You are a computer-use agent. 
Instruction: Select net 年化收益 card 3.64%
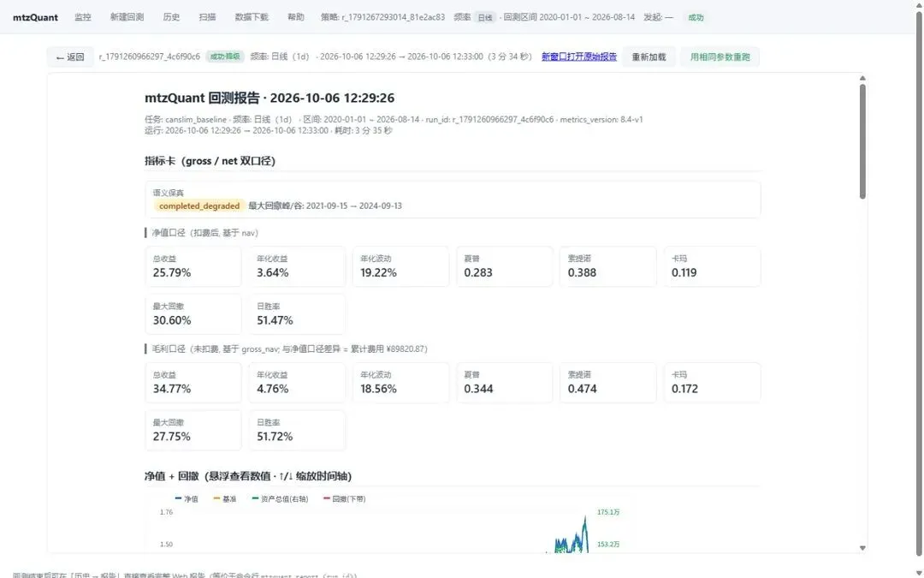click(297, 266)
